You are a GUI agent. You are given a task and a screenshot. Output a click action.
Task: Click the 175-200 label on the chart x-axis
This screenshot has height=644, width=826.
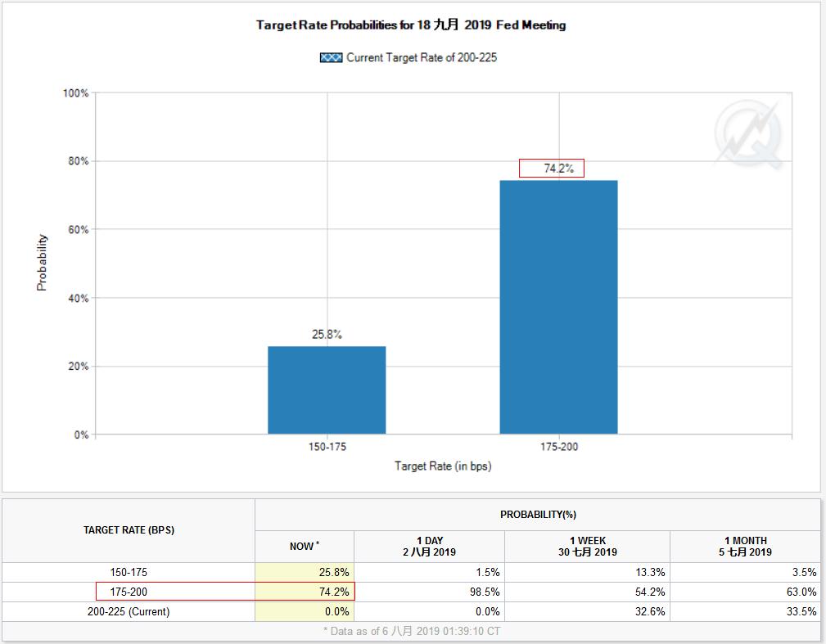pyautogui.click(x=559, y=447)
